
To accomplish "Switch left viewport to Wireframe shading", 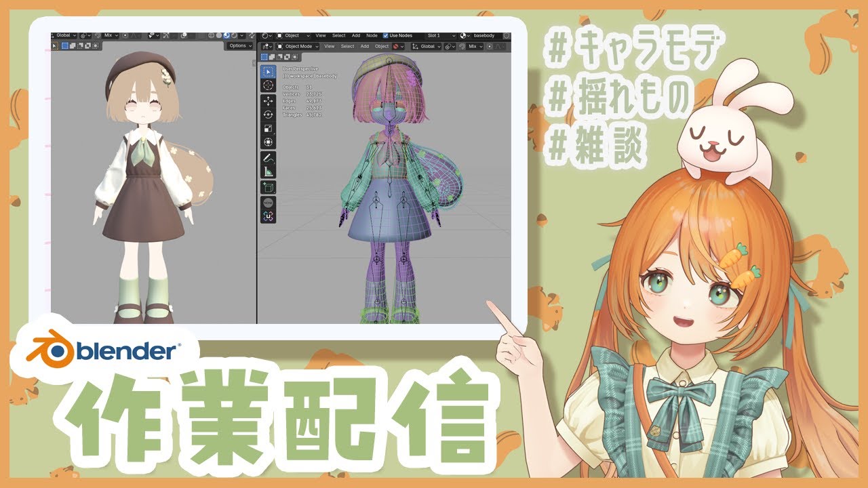I will coord(211,35).
